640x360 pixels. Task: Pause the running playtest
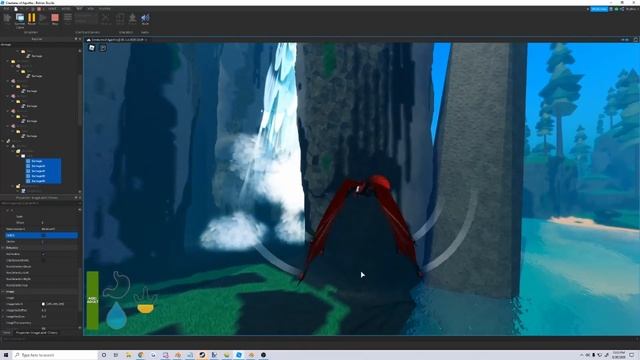31,18
